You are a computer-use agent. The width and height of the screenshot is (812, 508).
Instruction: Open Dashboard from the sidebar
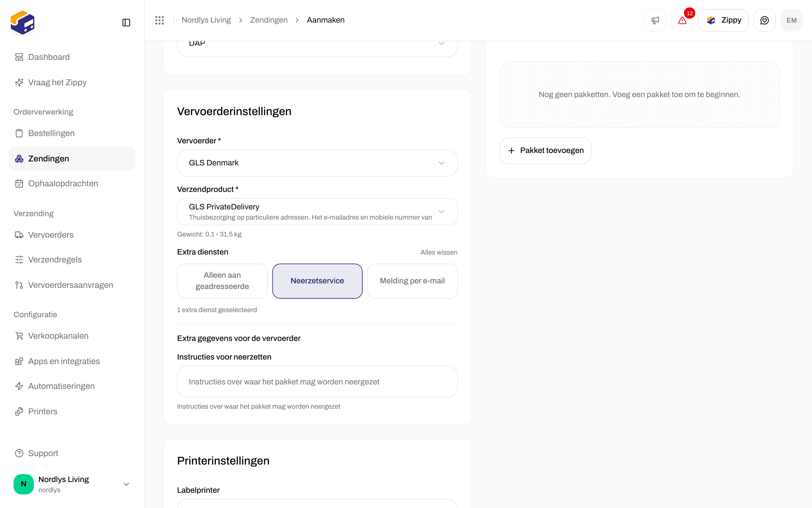click(72, 57)
